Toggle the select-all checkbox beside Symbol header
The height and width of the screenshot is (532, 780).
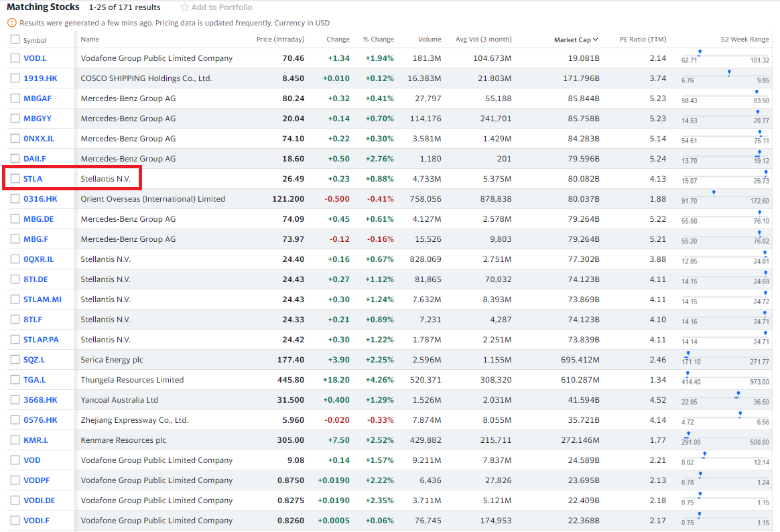[x=15, y=40]
